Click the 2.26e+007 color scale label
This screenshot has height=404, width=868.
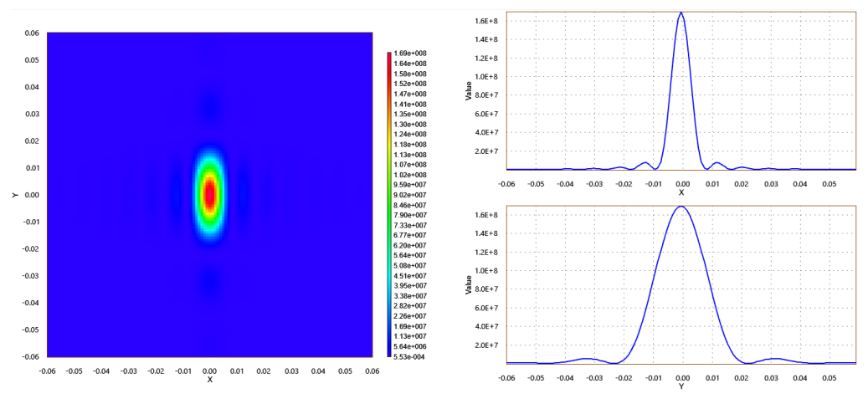(x=409, y=316)
